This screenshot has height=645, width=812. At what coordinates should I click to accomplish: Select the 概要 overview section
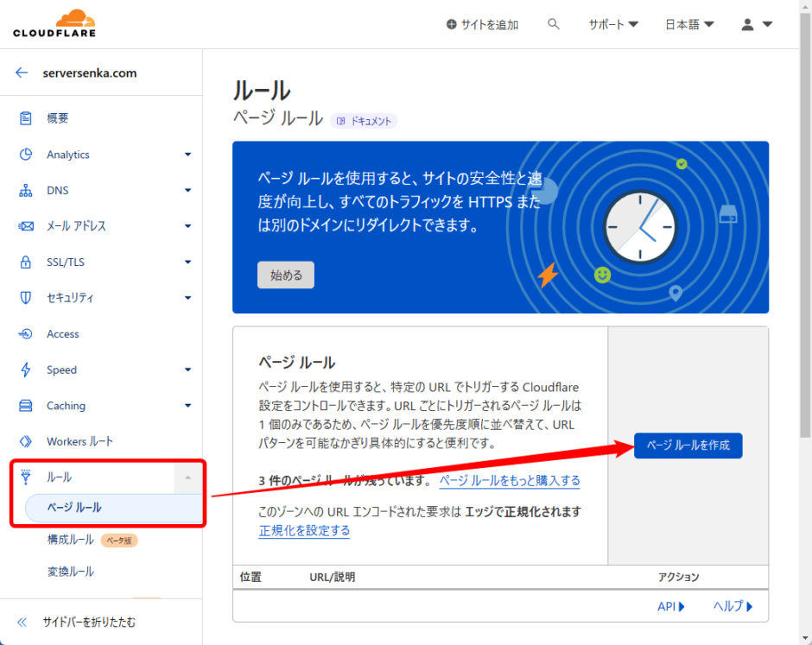click(x=56, y=118)
